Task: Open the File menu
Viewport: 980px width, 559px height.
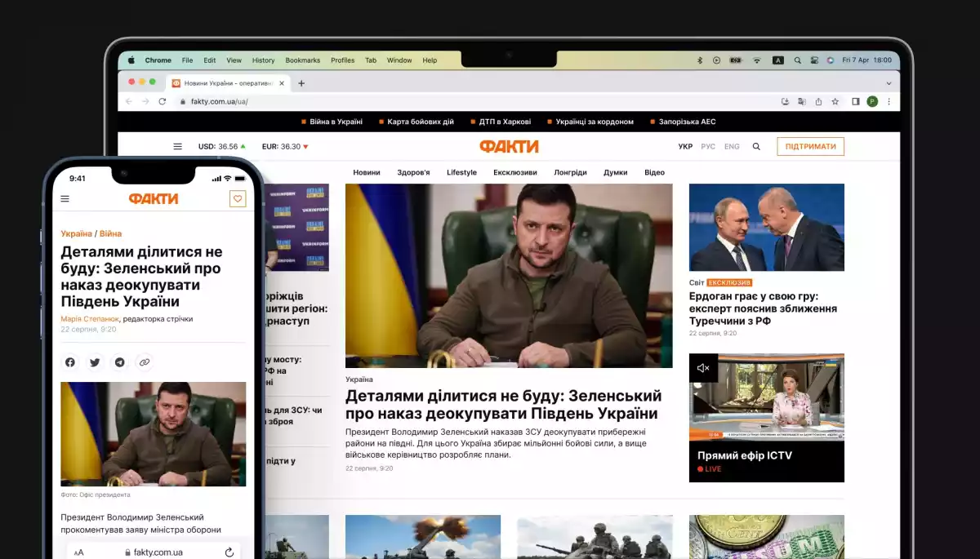Action: click(187, 60)
